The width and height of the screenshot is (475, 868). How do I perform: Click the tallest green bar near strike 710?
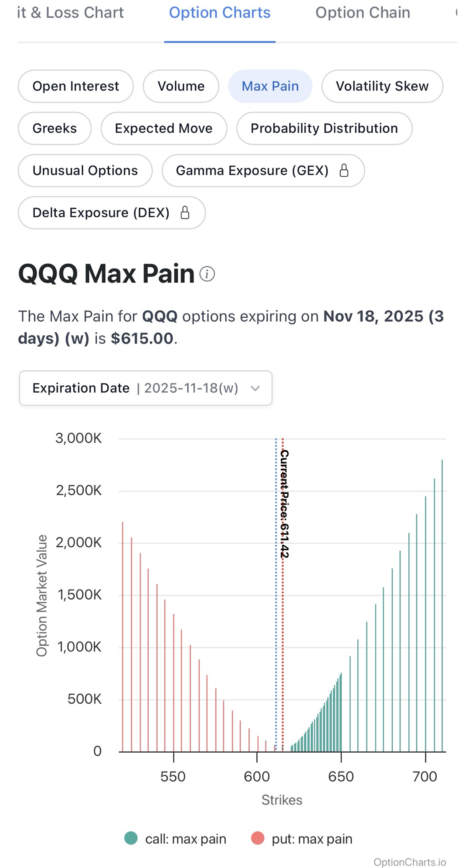coord(443,598)
